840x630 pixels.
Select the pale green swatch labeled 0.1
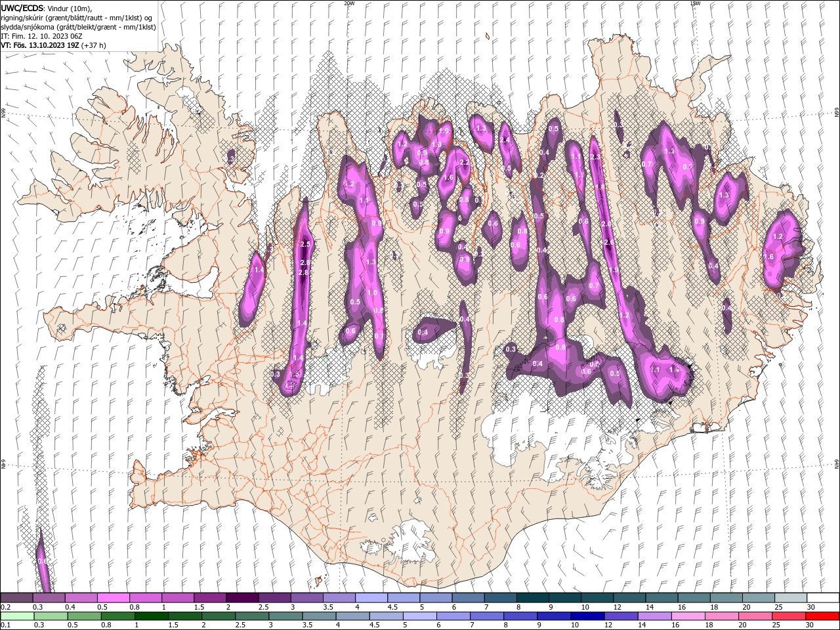coord(17,616)
